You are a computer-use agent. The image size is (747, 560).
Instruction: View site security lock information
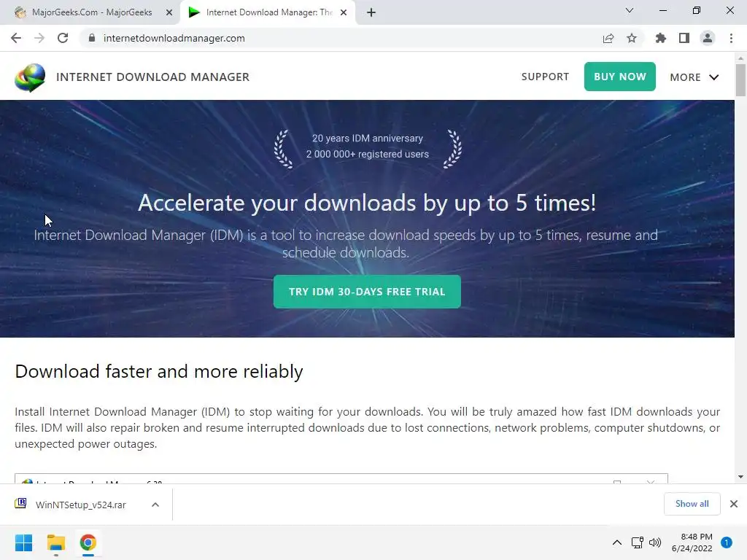pos(92,38)
